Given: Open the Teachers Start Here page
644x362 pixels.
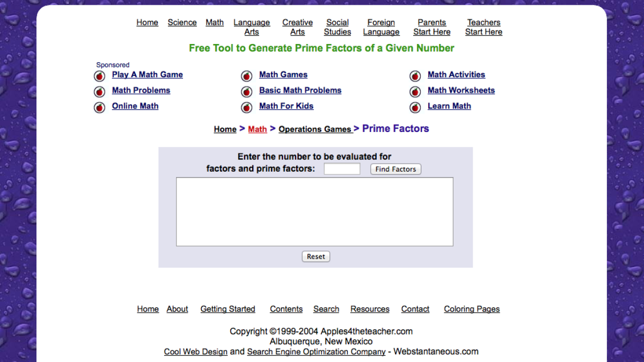Looking at the screenshot, I should 483,27.
